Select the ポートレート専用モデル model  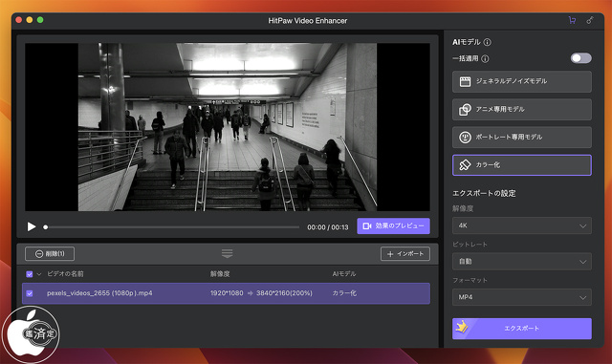[522, 138]
